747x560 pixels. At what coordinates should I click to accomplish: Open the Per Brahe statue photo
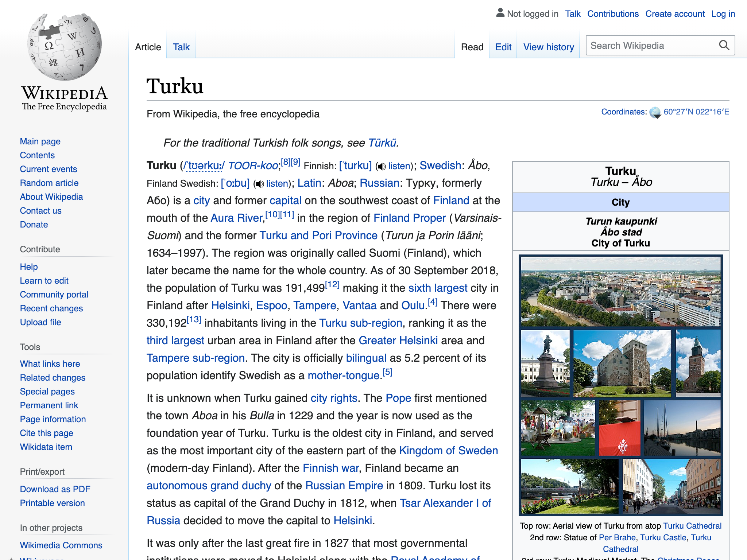pos(545,363)
